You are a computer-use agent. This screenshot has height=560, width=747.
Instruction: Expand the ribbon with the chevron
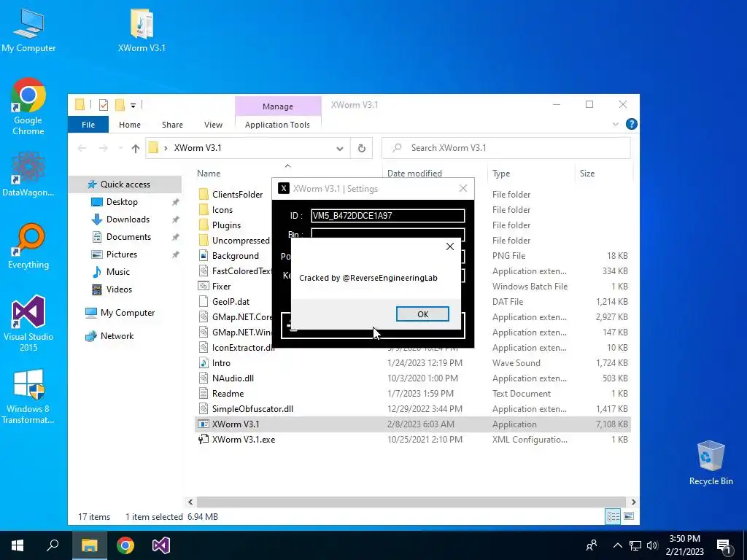click(x=616, y=124)
